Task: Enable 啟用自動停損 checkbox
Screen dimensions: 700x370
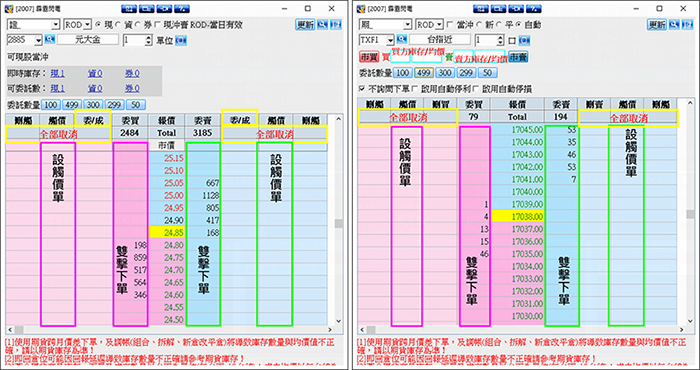Action: [x=476, y=88]
